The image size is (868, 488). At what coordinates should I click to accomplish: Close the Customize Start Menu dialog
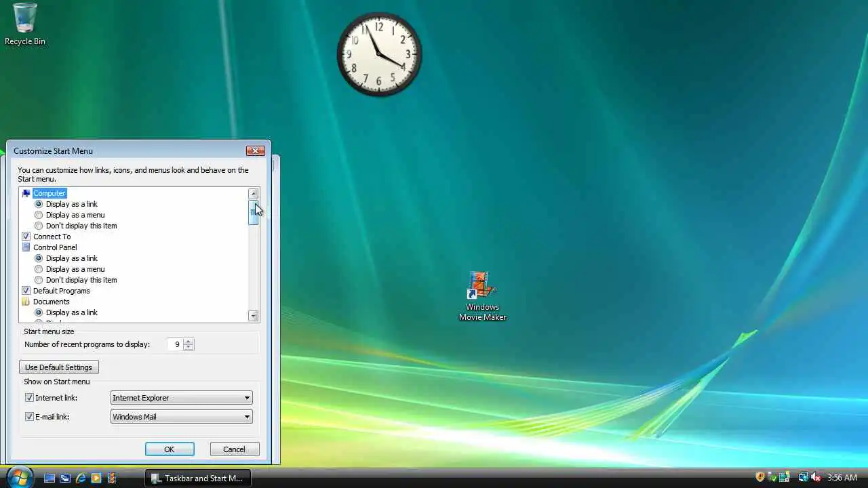point(256,150)
